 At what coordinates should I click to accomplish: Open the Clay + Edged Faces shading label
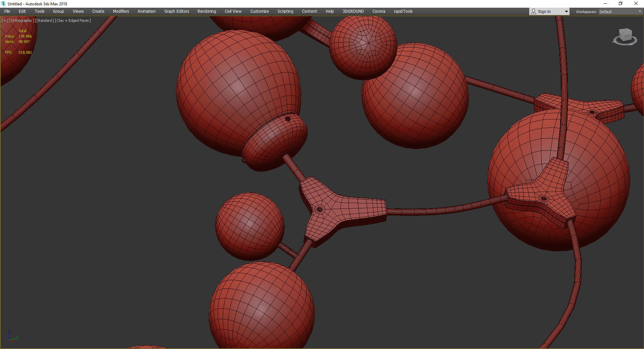pos(73,20)
